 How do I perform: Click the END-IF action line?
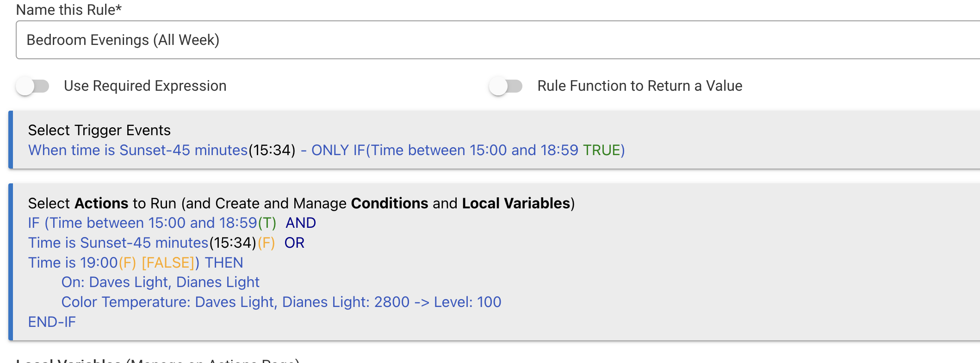pos(52,322)
